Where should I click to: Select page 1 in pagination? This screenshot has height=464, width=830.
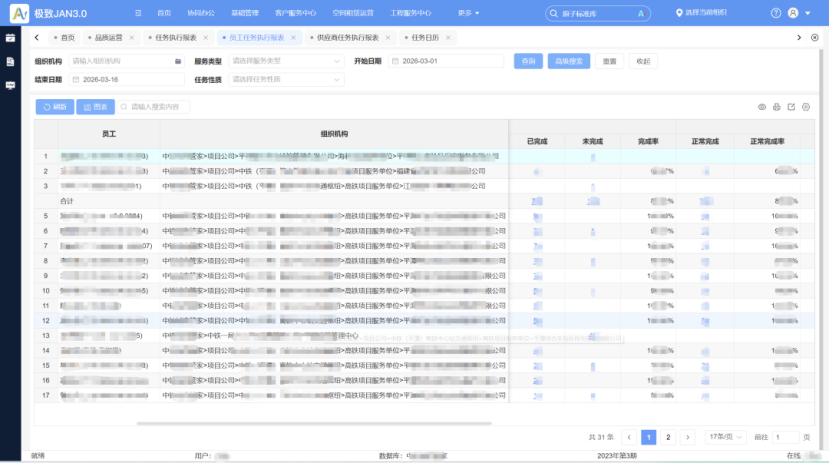648,437
